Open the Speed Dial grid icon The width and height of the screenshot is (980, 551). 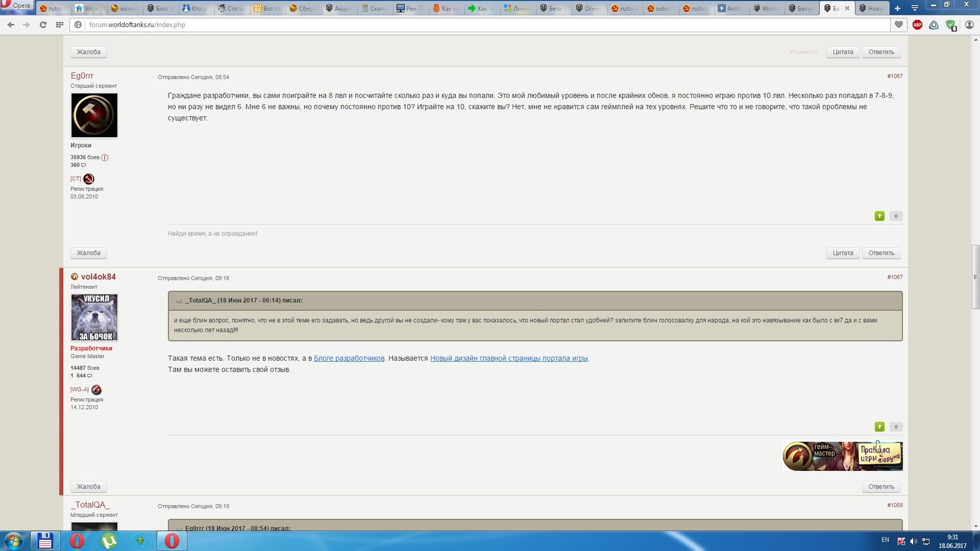pos(59,24)
